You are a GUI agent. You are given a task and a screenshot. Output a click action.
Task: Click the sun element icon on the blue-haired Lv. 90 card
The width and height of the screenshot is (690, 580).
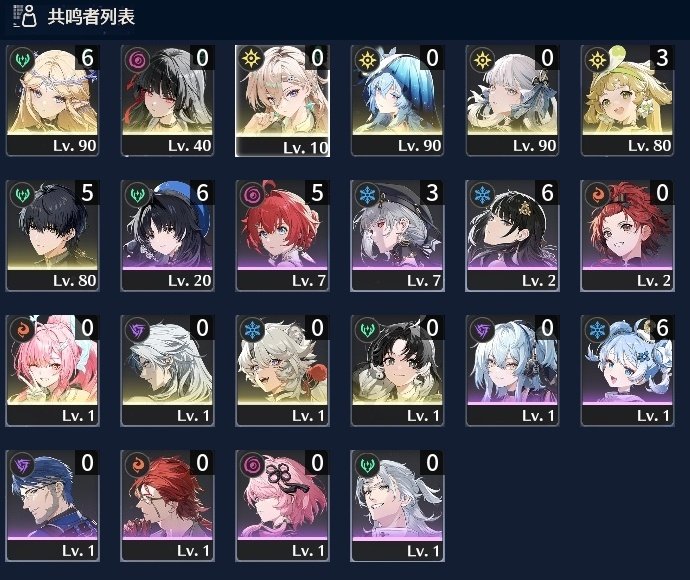(367, 59)
